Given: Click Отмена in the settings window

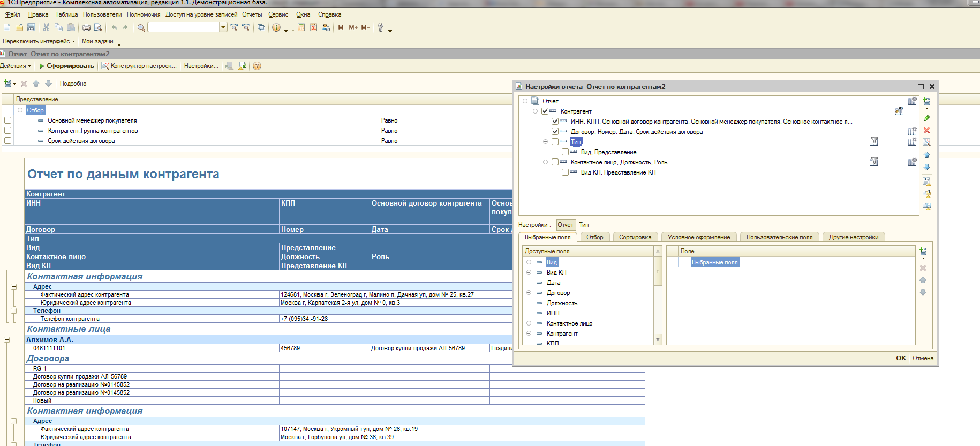Looking at the screenshot, I should [x=923, y=358].
